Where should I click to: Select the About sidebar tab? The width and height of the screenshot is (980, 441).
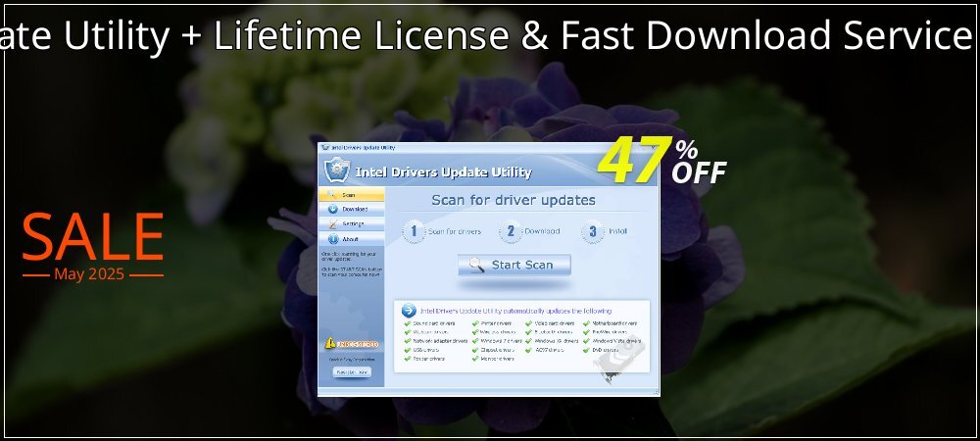pos(351,239)
